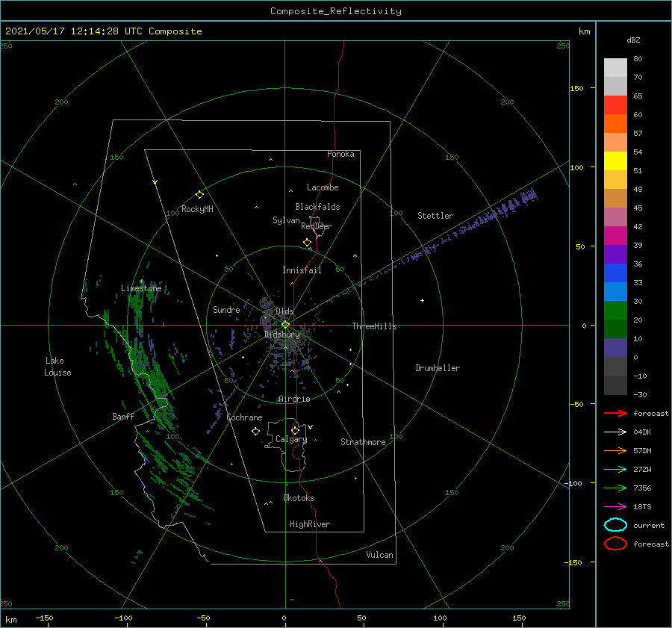
Task: Select the orange 57DM arrow icon
Action: pyautogui.click(x=615, y=450)
